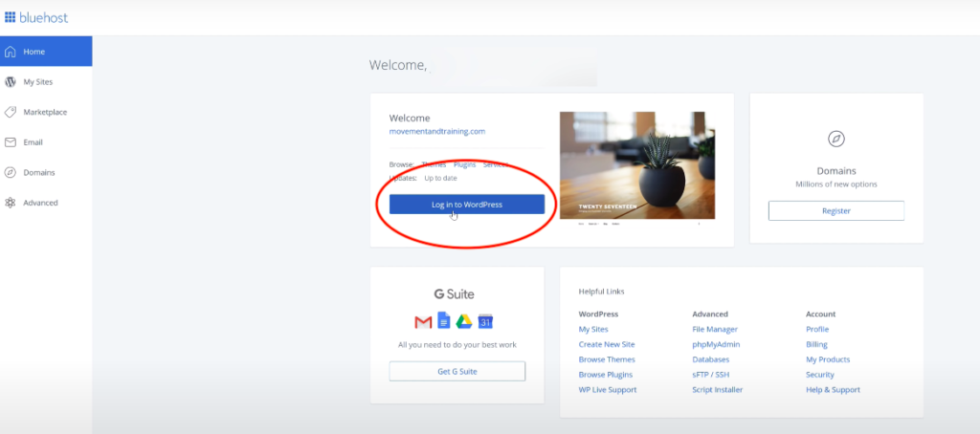Click the atom icon beside Advanced
Viewport: 980px width, 434px height.
tap(10, 203)
